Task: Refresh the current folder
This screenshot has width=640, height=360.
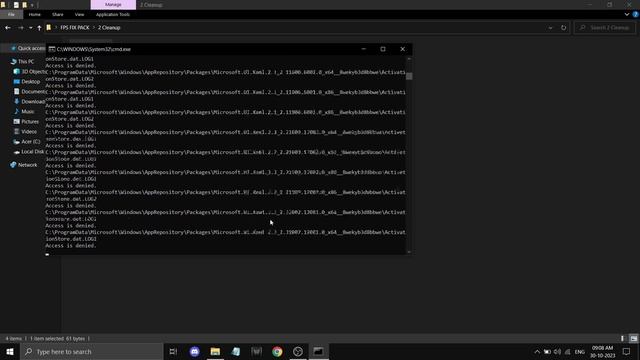Action: (x=563, y=28)
